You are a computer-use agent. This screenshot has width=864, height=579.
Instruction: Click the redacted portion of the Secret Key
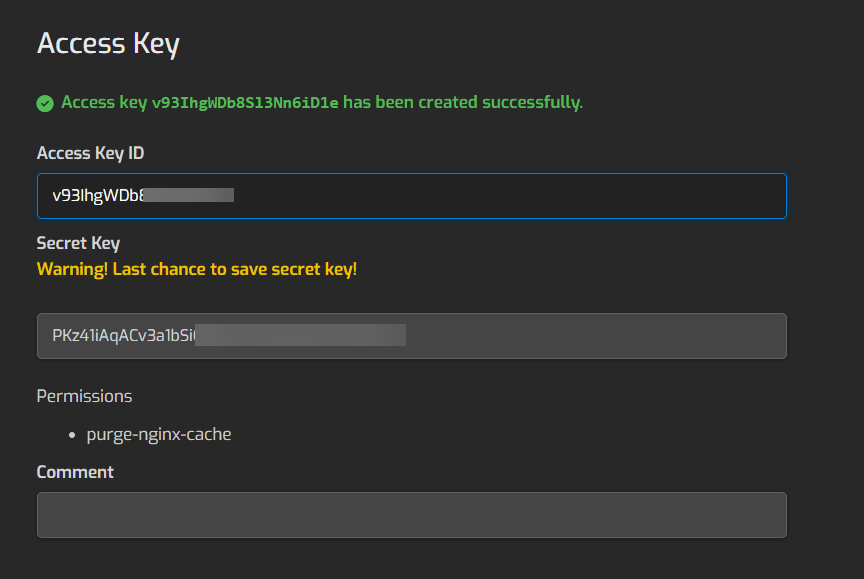[x=300, y=336]
